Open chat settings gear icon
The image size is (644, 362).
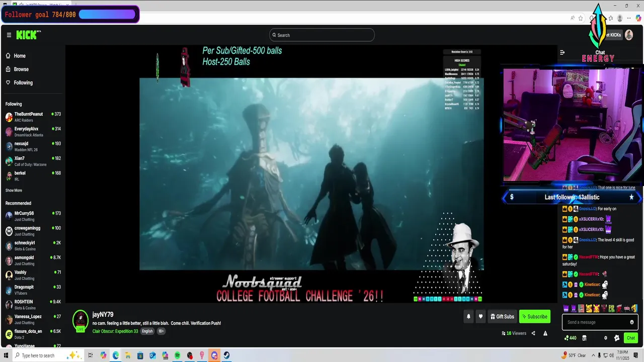click(606, 338)
